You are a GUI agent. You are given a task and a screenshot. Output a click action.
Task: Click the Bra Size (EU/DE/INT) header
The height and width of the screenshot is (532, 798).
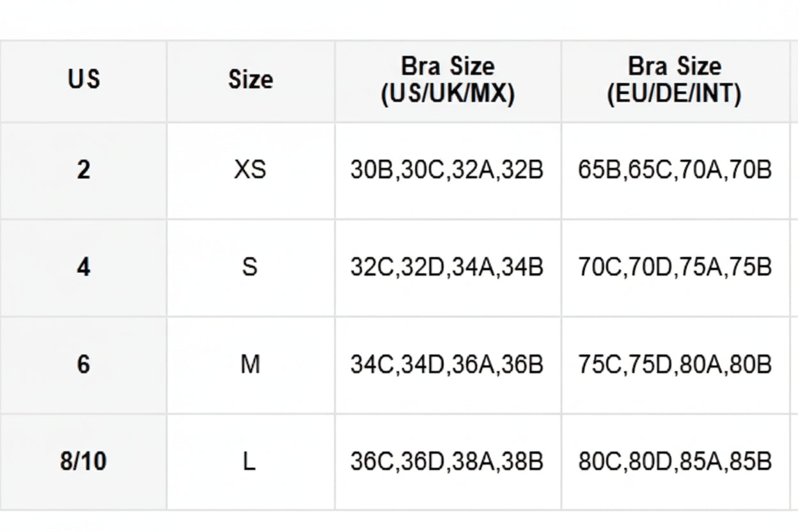[675, 80]
